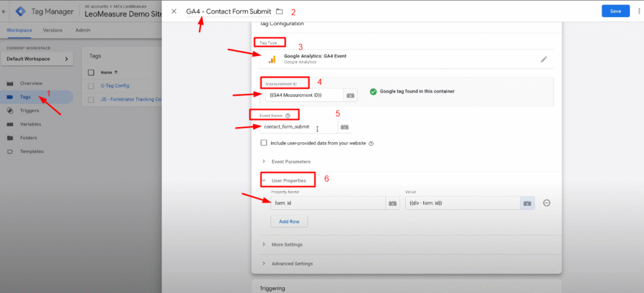Image resolution: width=644 pixels, height=293 pixels.
Task: Switch to the Admin tab
Action: click(x=83, y=30)
